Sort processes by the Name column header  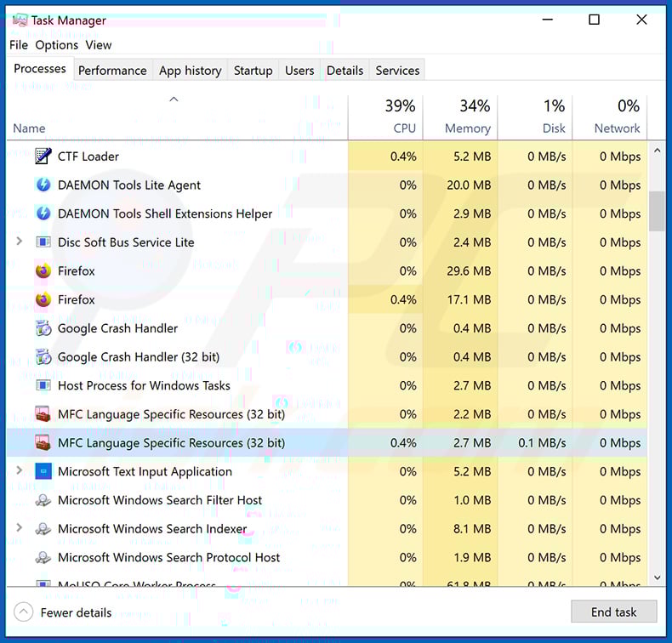[x=177, y=117]
